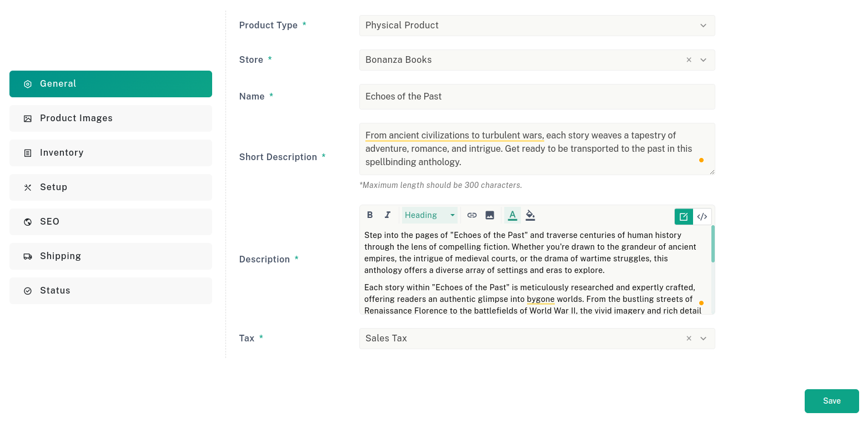
Task: Toggle italic formatting in description editor
Action: point(388,215)
